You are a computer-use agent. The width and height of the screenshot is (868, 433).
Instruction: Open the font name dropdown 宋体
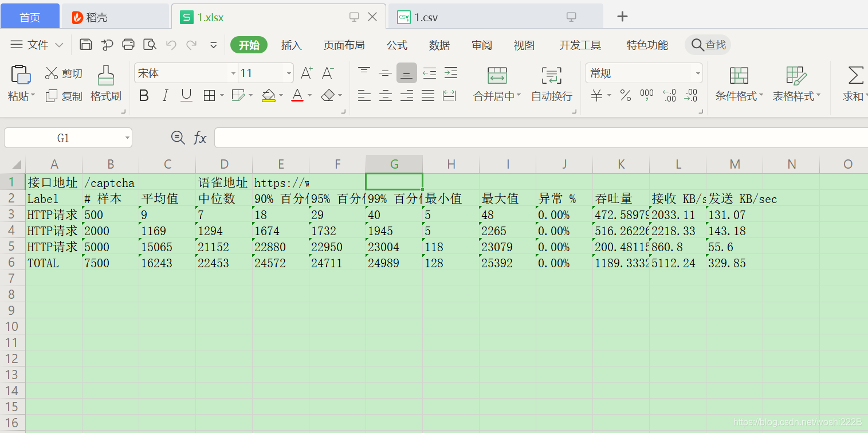(x=233, y=73)
